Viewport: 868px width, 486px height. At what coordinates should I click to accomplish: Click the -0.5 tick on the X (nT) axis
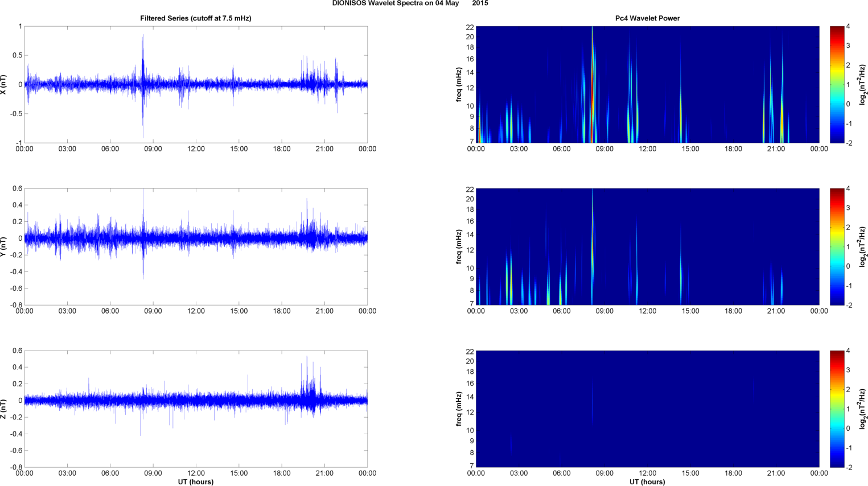[15, 114]
